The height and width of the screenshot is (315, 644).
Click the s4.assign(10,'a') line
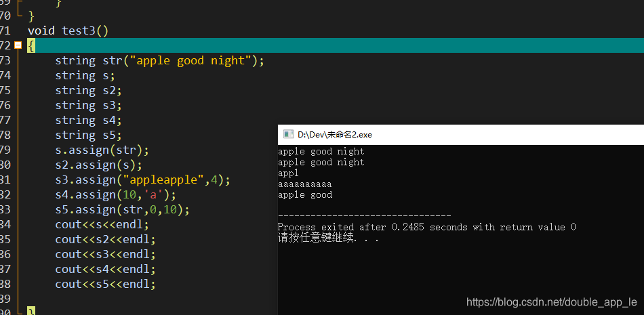[115, 194]
